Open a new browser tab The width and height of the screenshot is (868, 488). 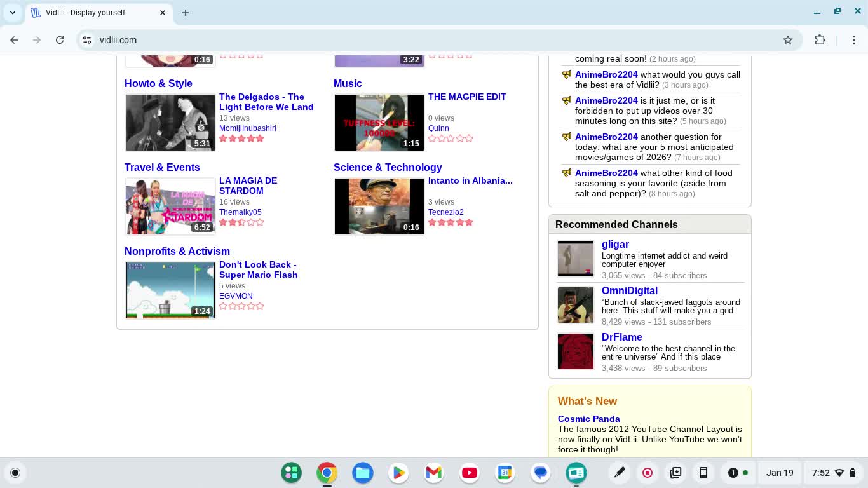[x=186, y=13]
